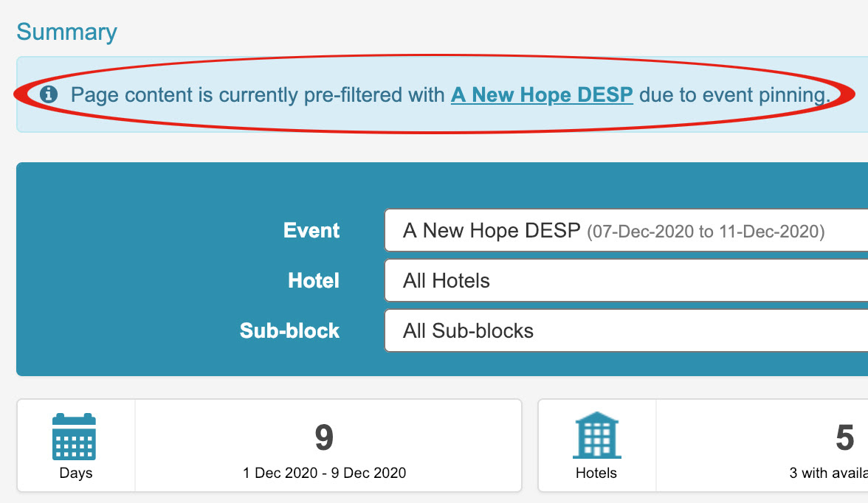Select the Days count number 9
The width and height of the screenshot is (868, 503).
325,437
